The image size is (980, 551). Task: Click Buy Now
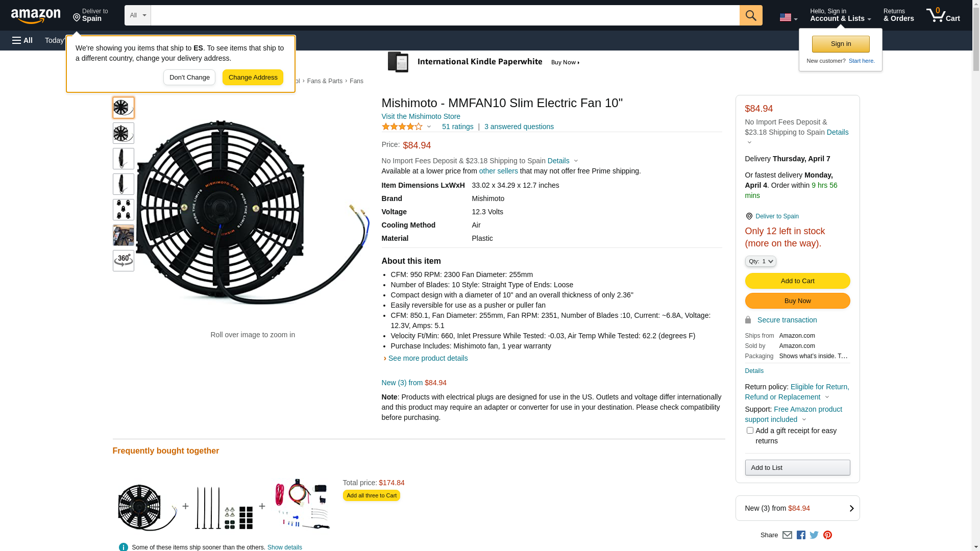(x=797, y=300)
